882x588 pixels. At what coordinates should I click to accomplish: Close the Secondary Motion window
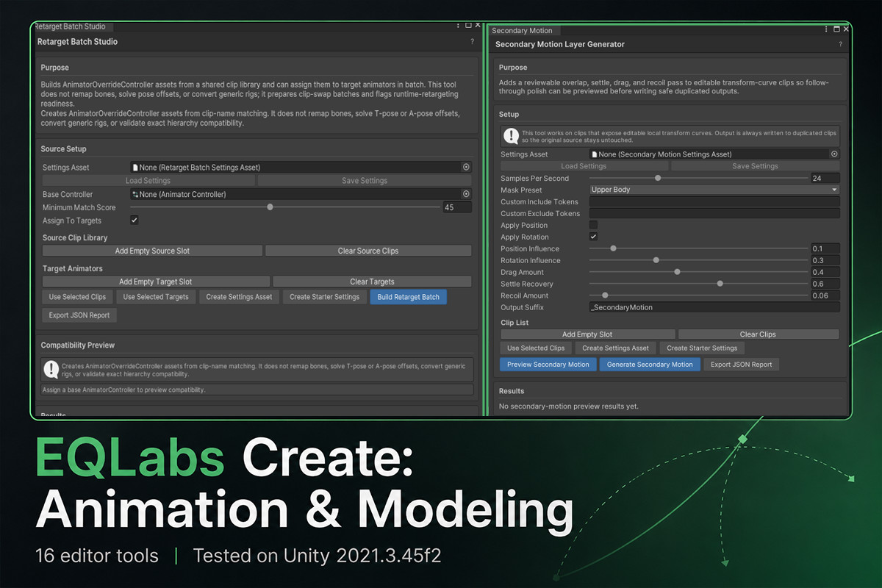(x=846, y=29)
